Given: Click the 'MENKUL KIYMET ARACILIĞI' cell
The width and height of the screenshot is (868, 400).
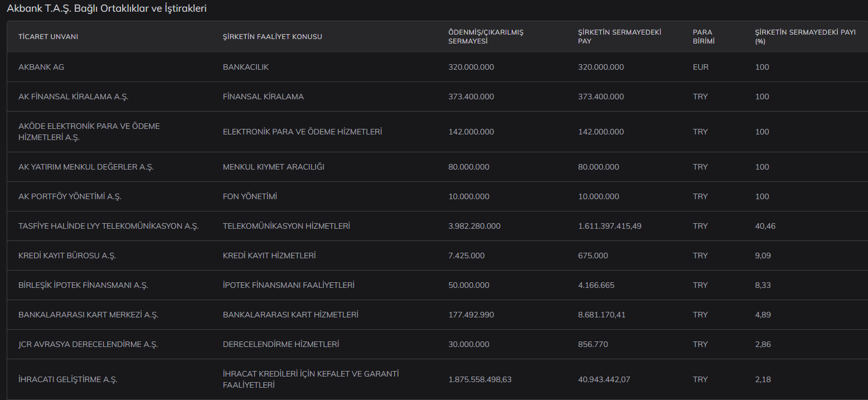Looking at the screenshot, I should [274, 167].
